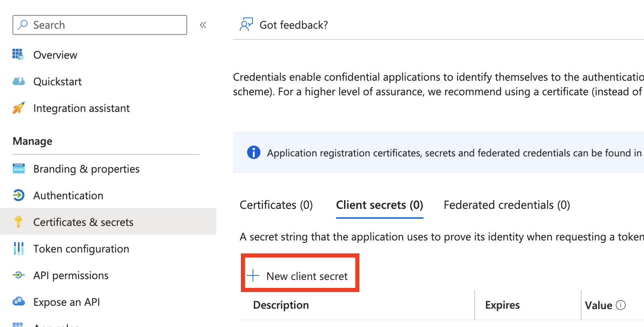This screenshot has width=644, height=327.
Task: Sort by the Description column header
Action: click(281, 305)
